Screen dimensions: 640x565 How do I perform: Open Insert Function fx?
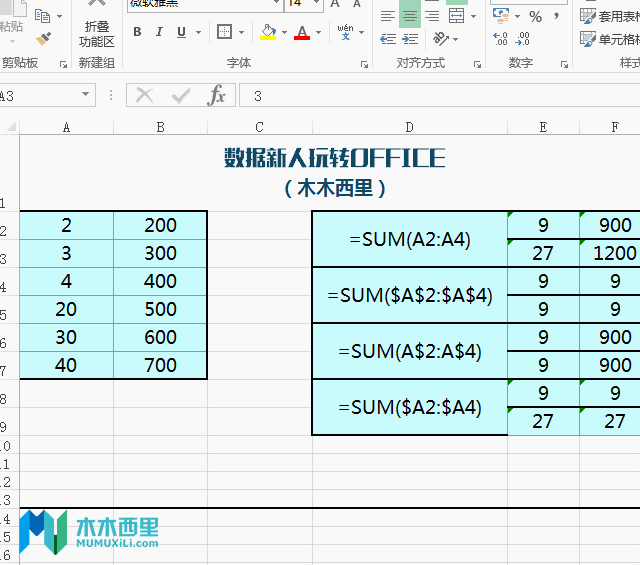pos(216,96)
